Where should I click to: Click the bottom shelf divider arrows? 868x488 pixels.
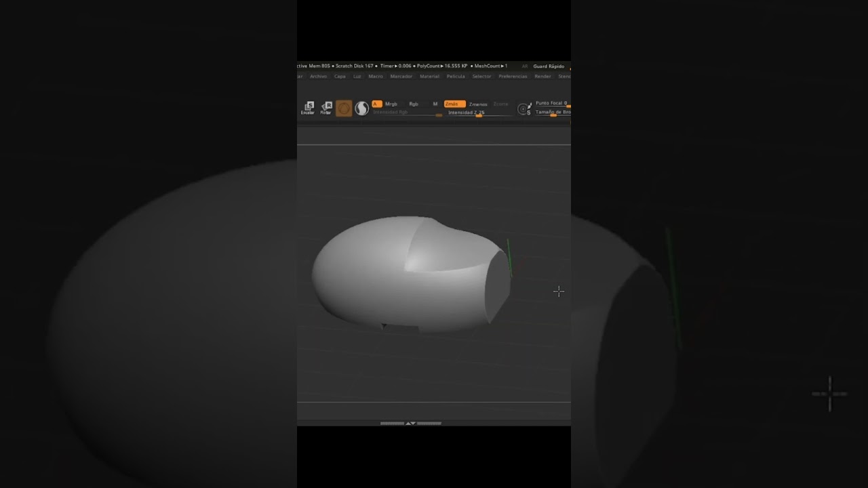(x=410, y=424)
